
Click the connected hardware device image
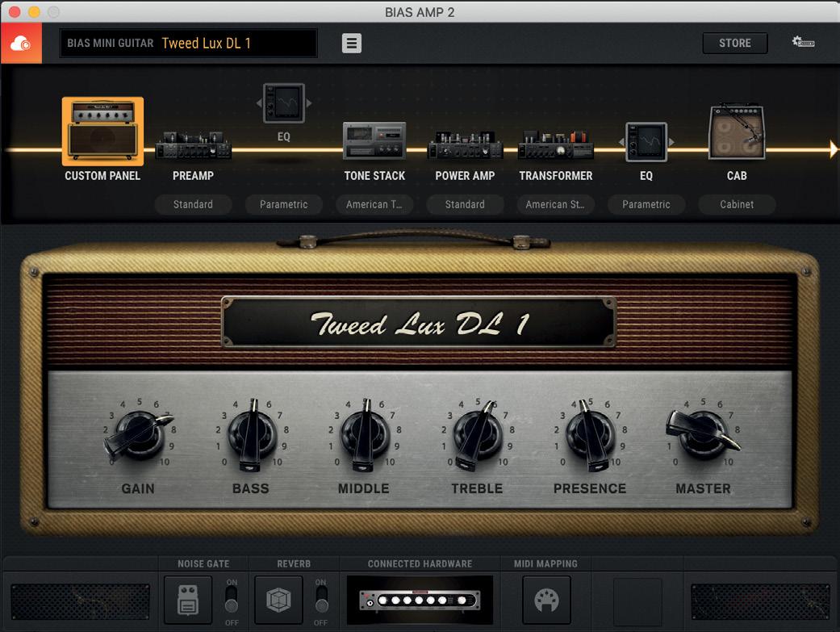coord(420,600)
